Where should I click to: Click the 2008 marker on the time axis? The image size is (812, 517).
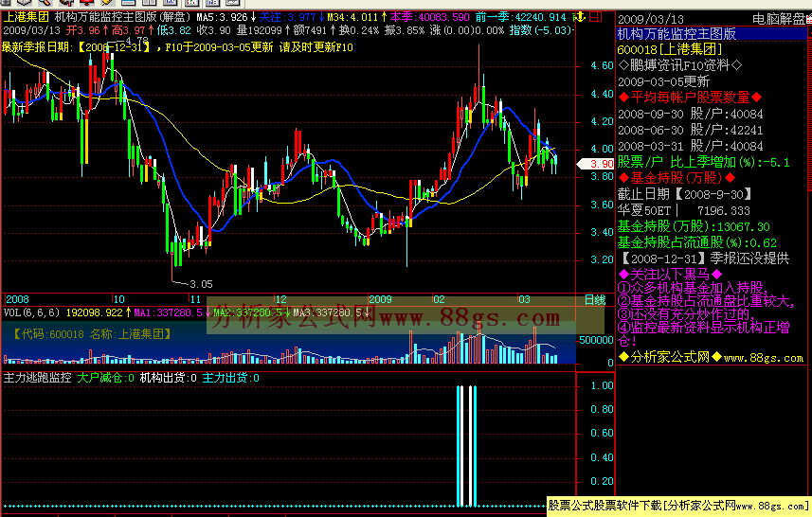coord(17,299)
